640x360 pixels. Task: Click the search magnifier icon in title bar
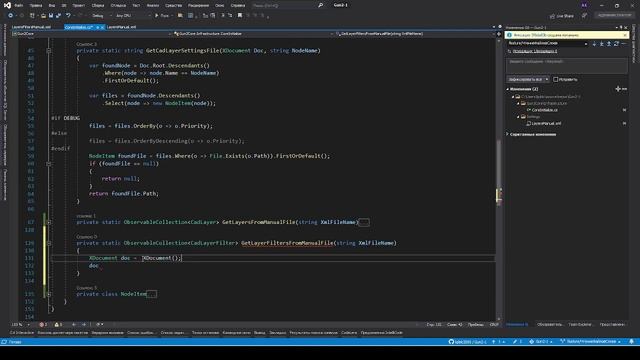[320, 5]
